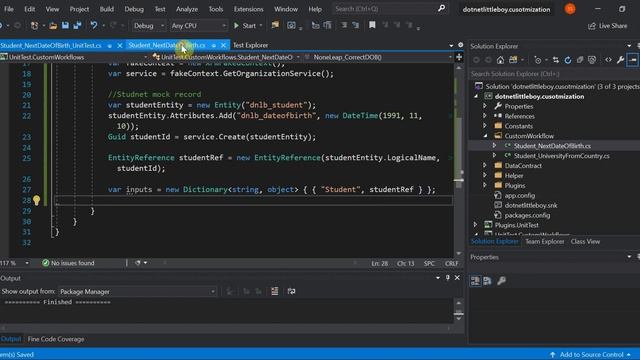Switch to the Class View tab

tap(585, 242)
